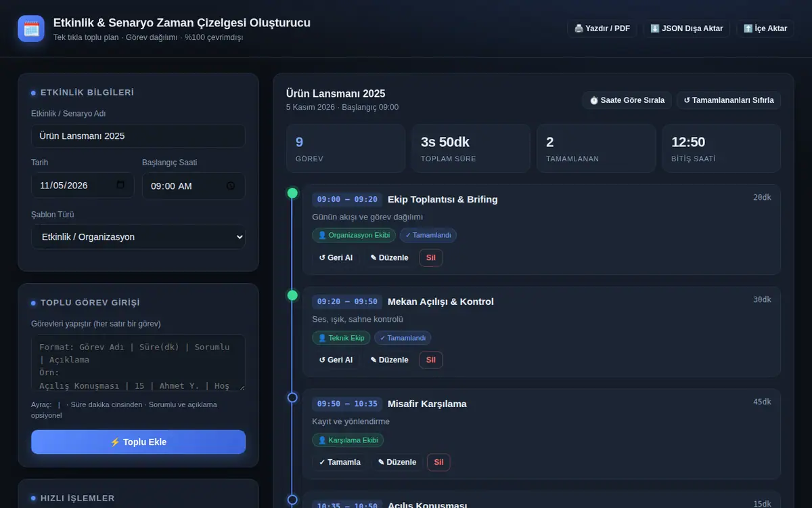Viewport: 812px width, 508px height.
Task: Undo completion of Mekan Açılışı & Kontrol
Action: (x=336, y=360)
